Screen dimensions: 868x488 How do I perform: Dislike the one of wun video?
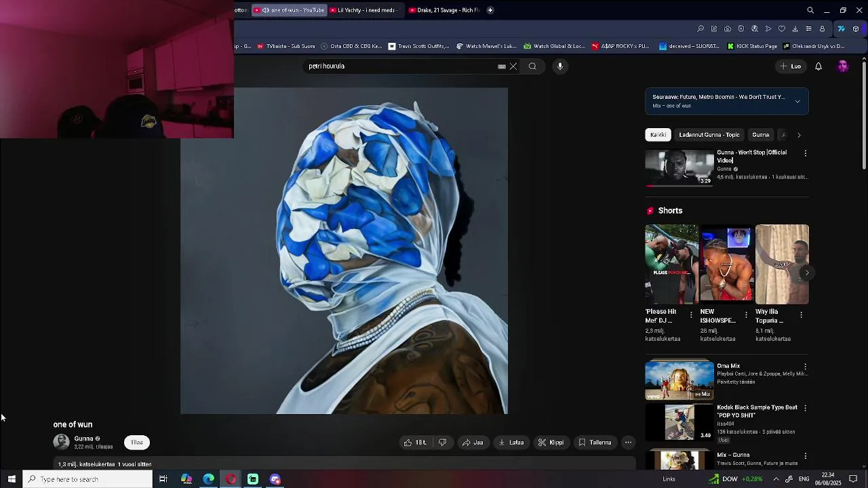[x=443, y=443]
